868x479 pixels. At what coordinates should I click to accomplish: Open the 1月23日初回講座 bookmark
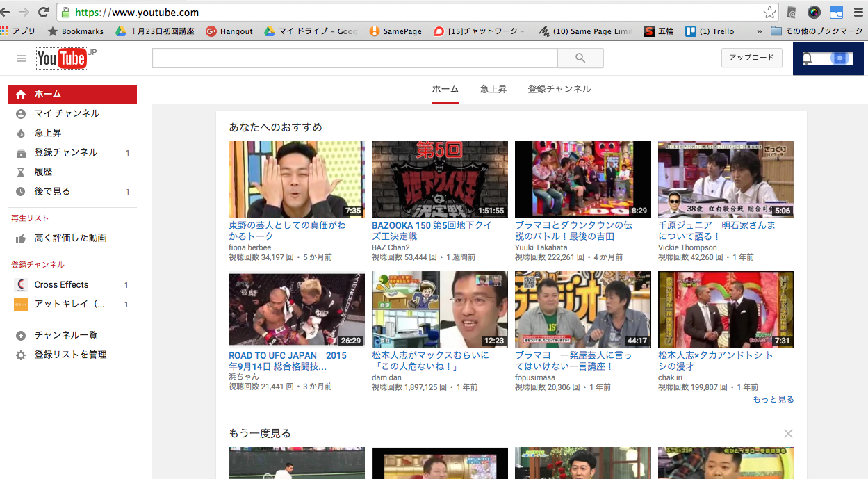coord(155,31)
